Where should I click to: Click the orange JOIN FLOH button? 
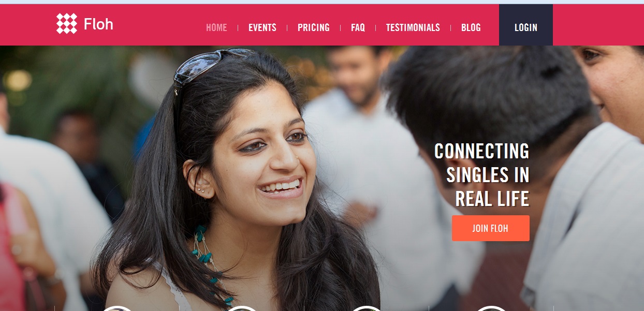(491, 228)
